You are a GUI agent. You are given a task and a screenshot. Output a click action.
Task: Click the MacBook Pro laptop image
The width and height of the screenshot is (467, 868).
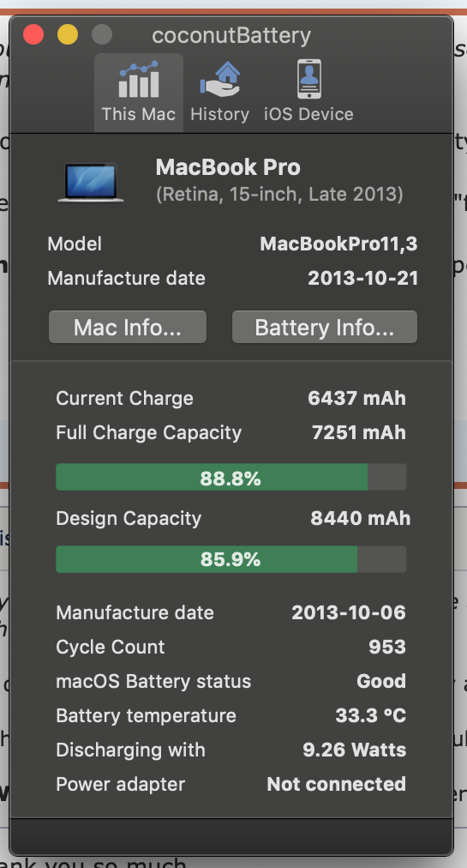pos(91,183)
